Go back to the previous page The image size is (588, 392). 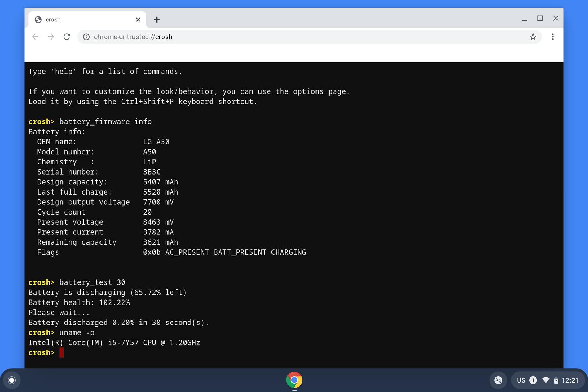[x=35, y=37]
